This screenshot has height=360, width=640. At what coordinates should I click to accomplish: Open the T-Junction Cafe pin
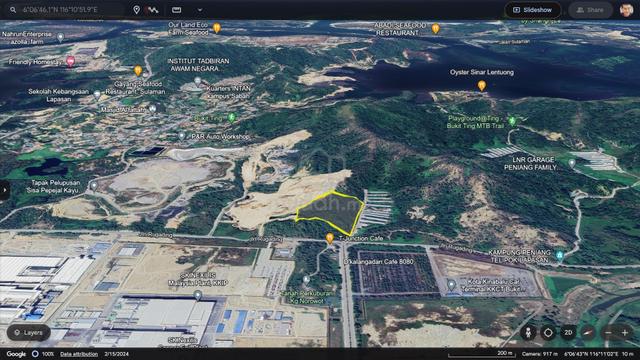[x=330, y=238]
